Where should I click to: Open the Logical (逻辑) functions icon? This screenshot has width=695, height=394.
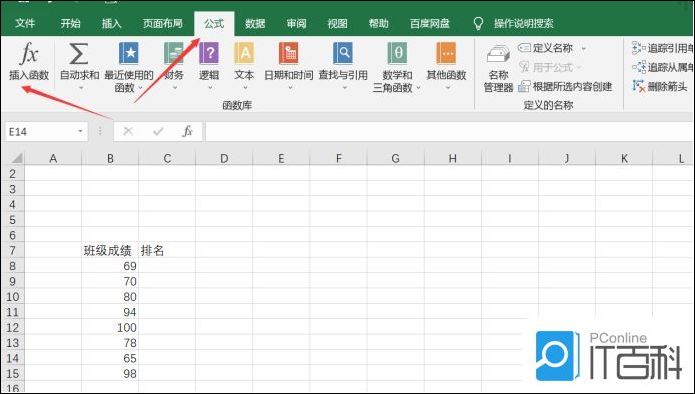click(209, 54)
